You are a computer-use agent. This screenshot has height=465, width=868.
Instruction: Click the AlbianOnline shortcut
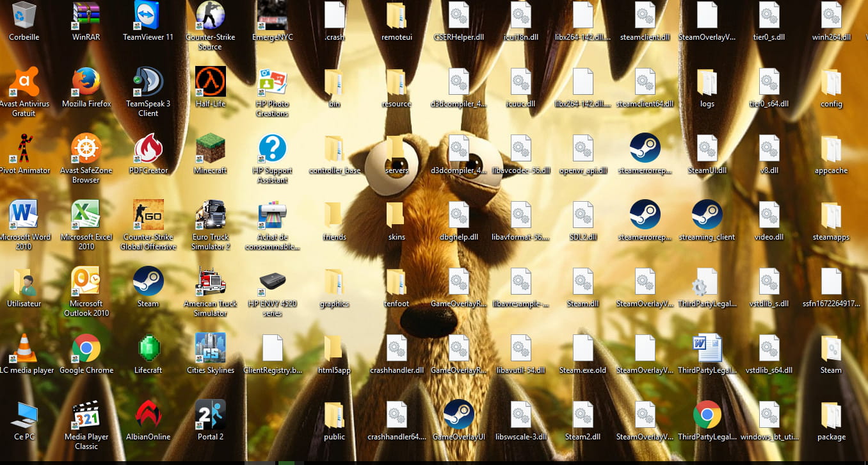148,414
